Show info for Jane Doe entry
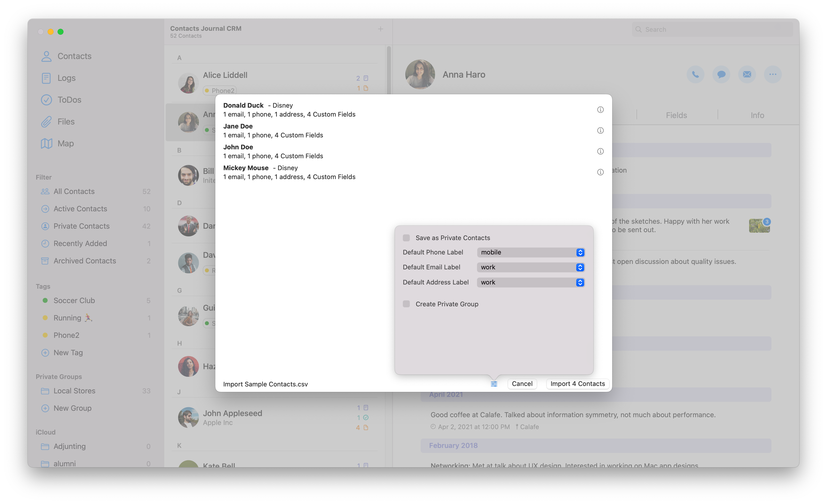The width and height of the screenshot is (827, 504). coord(600,130)
